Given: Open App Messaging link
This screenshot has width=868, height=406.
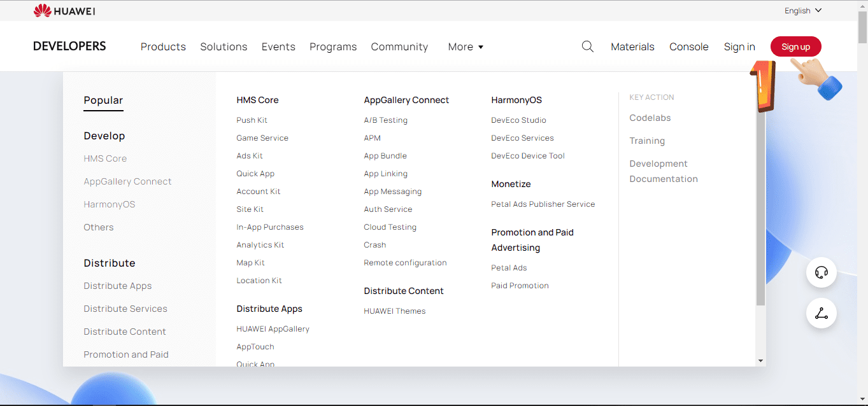Looking at the screenshot, I should 393,192.
